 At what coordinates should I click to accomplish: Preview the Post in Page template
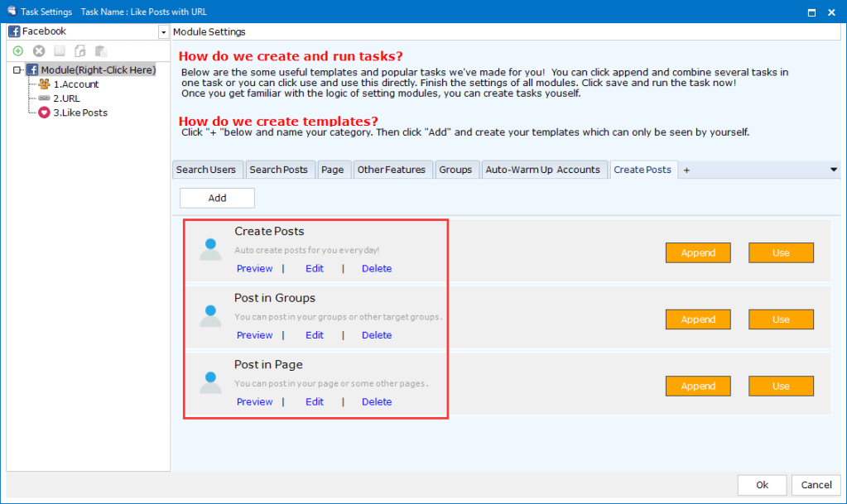pos(254,402)
